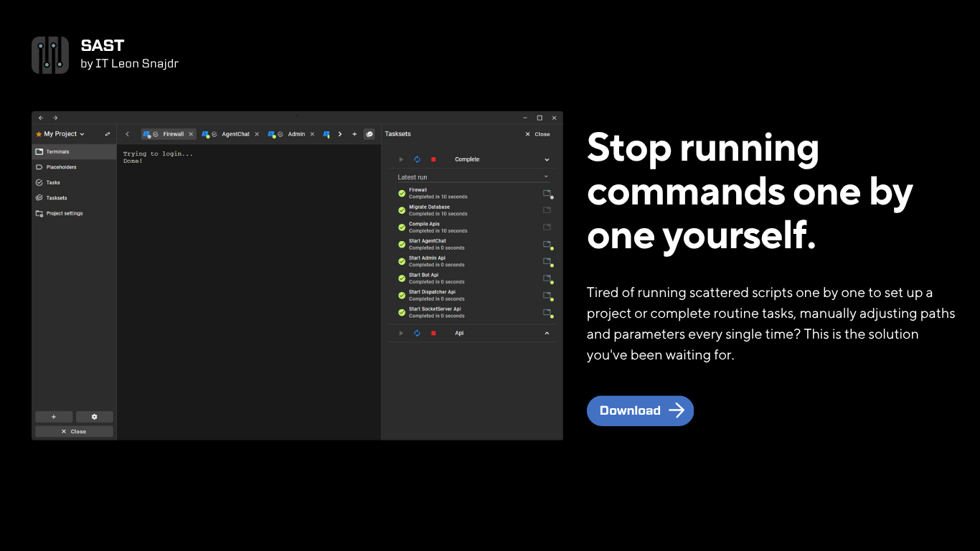Open the terminal icon beside Start AgentChat
The height and width of the screenshot is (551, 980).
point(547,245)
